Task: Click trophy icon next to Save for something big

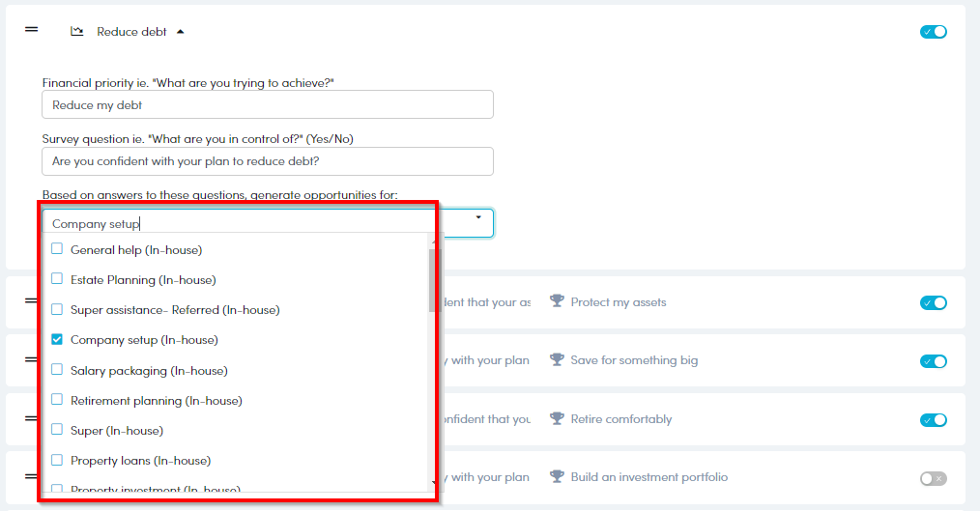Action: [557, 360]
